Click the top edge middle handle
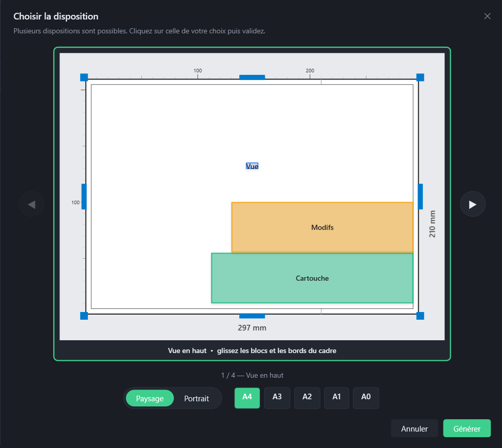Image resolution: width=502 pixels, height=448 pixels. [x=252, y=77]
